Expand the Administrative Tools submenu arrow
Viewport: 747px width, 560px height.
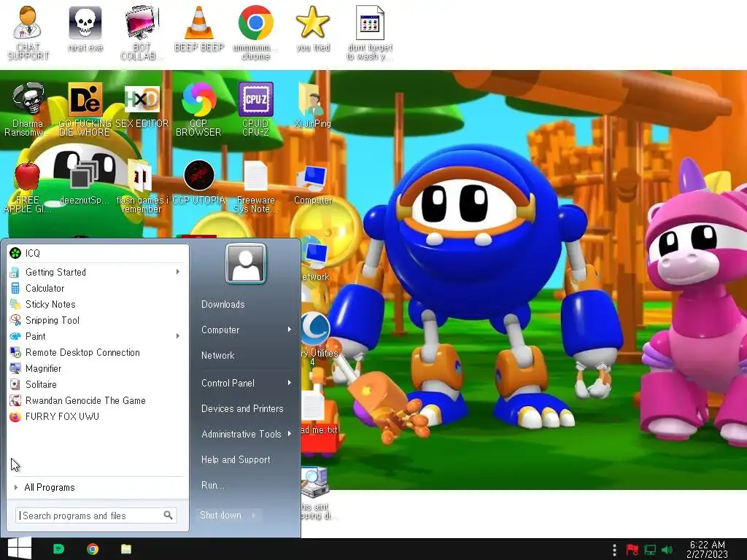tap(289, 434)
